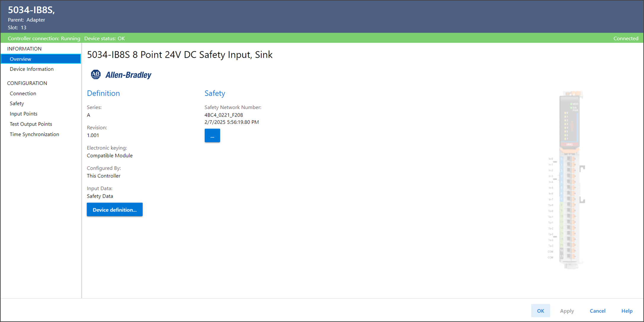
Task: Open the Safety configuration page
Action: tap(17, 103)
